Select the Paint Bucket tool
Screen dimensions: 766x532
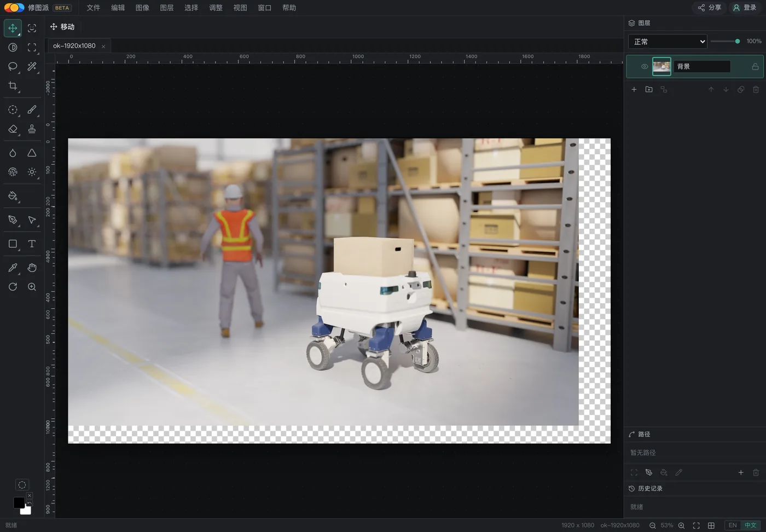[x=13, y=196]
